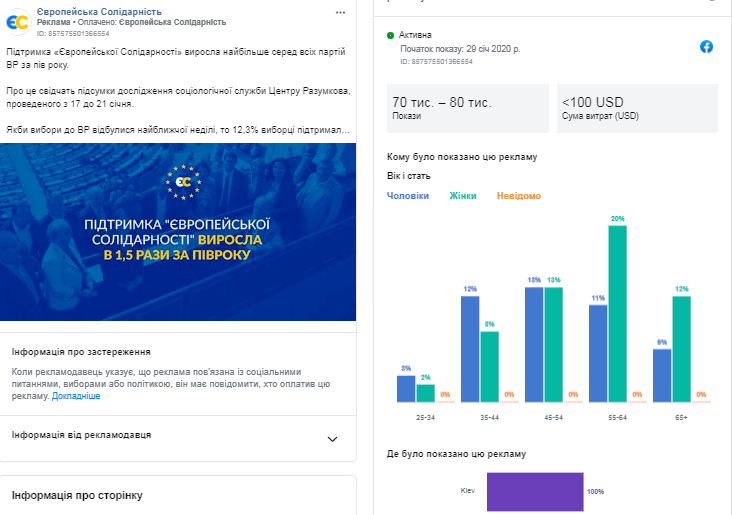
Task: Click the 65+ age group label
Action: pyautogui.click(x=681, y=417)
